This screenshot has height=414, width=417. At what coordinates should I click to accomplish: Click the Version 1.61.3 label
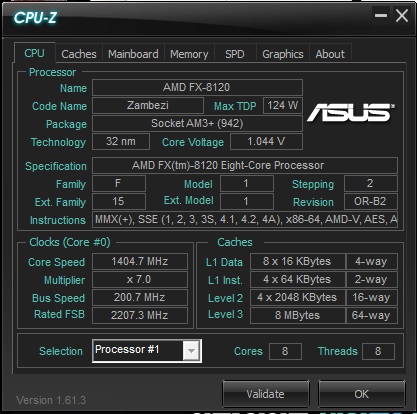[51, 400]
